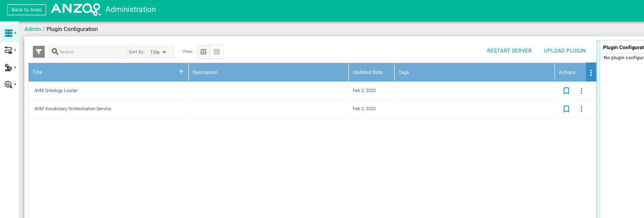Sort by the Updated Date column header

(367, 73)
